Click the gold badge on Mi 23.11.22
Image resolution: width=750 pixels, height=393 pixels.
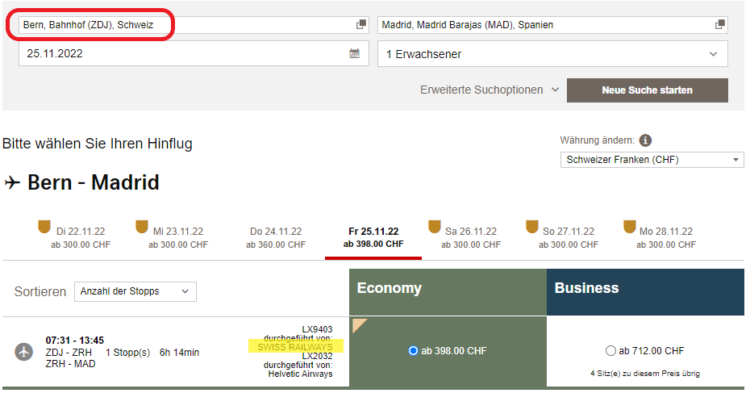(x=142, y=227)
